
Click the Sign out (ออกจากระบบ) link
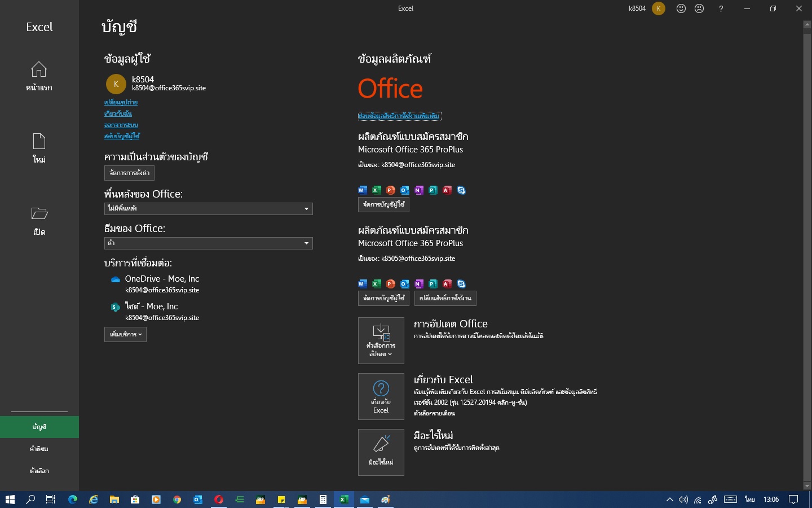tap(121, 125)
